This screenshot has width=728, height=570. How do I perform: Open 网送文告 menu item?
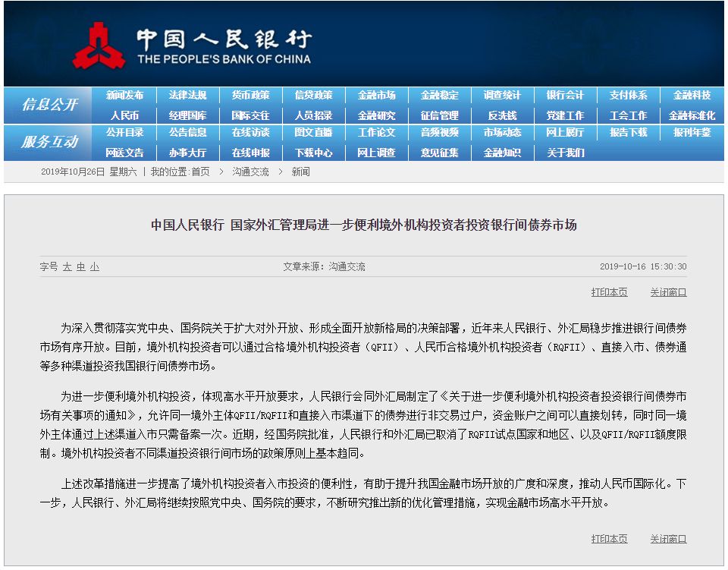click(124, 153)
